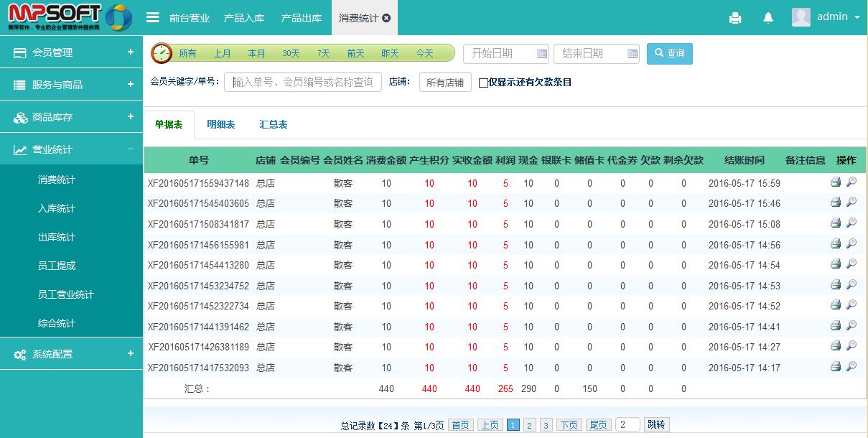View details of order XF201605171545403605

851,202
